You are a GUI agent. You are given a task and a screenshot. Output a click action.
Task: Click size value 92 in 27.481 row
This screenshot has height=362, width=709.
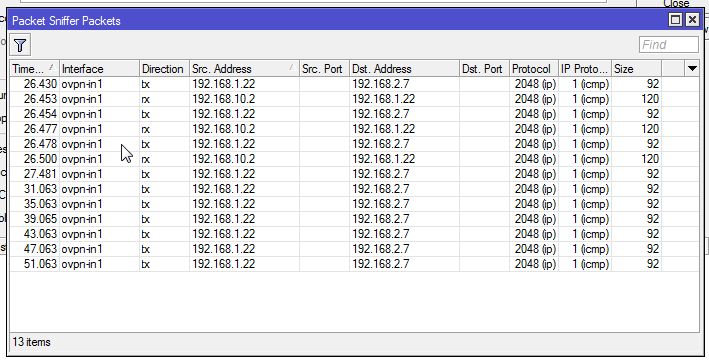click(653, 174)
